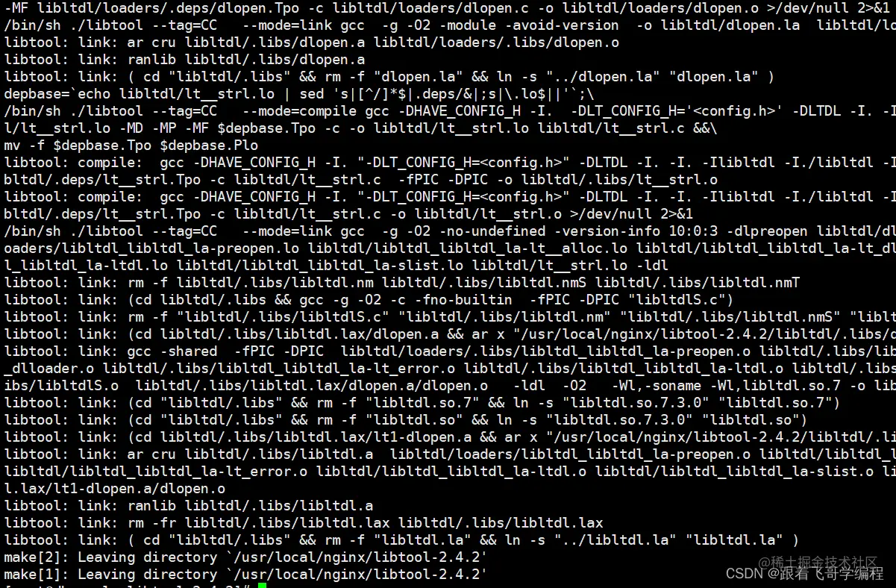Image resolution: width=896 pixels, height=588 pixels.
Task: Click the l.lax/lt1-dlopen.a/dlopen.o line
Action: point(115,489)
